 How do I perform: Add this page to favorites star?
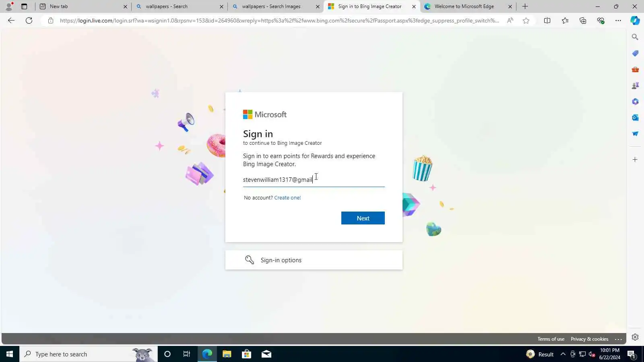[526, 21]
